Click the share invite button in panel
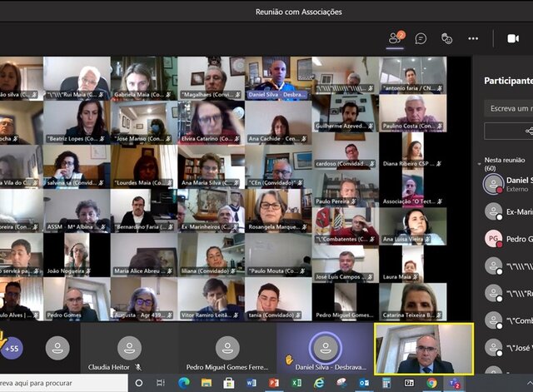Image resolution: width=533 pixels, height=392 pixels. [527, 131]
